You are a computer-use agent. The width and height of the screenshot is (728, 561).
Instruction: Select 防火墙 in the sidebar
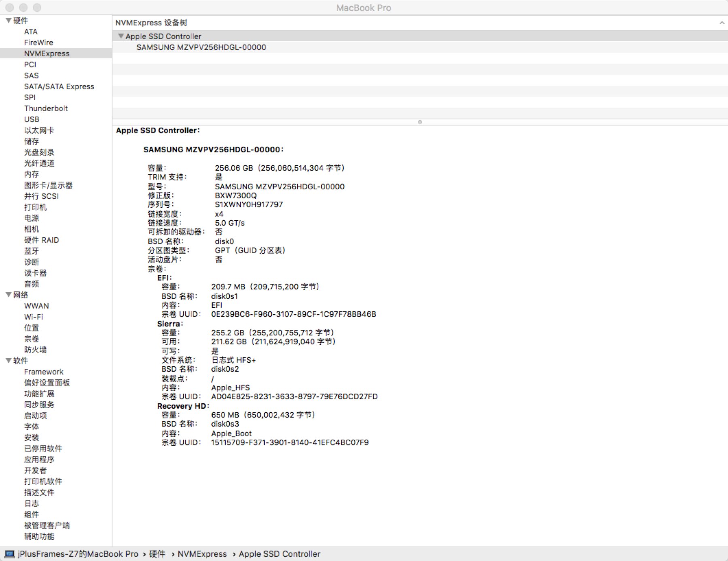click(x=35, y=350)
